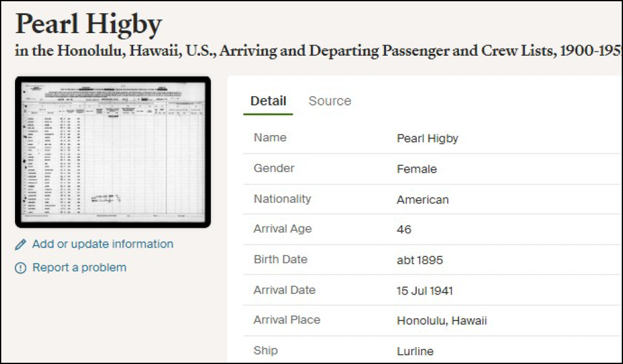Open the Add or update information link

pos(103,244)
